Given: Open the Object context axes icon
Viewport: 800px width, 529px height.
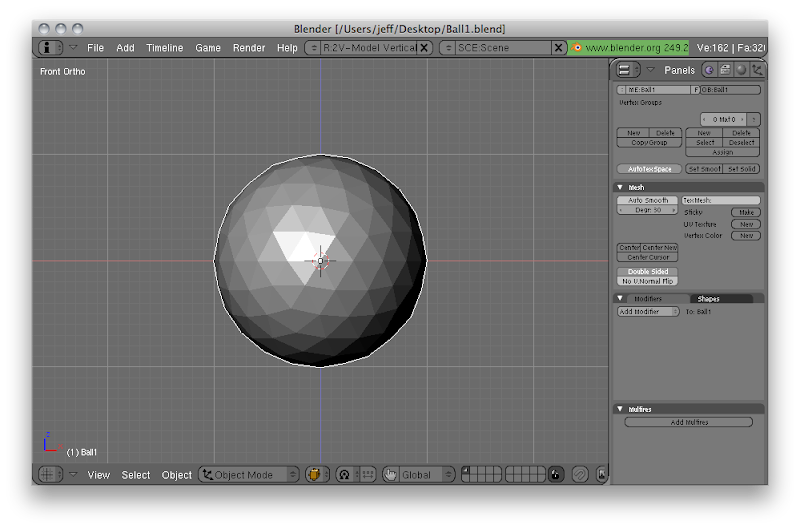Looking at the screenshot, I should pyautogui.click(x=757, y=70).
